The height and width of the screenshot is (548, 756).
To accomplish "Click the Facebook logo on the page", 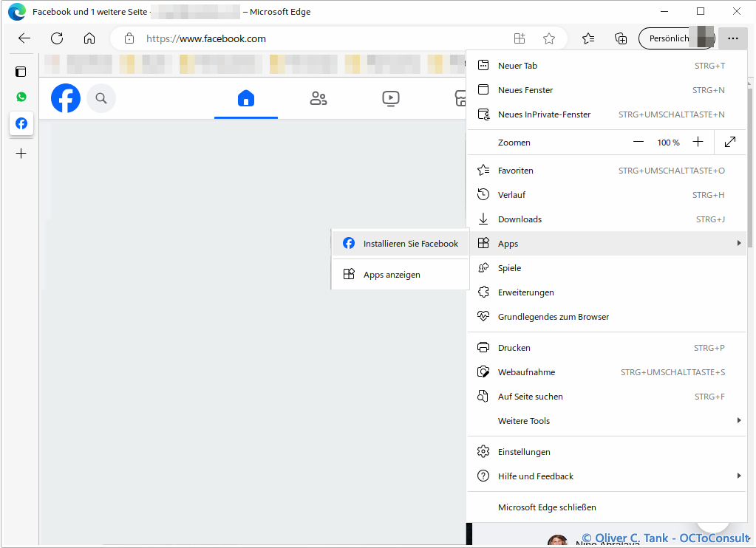I will 66,98.
